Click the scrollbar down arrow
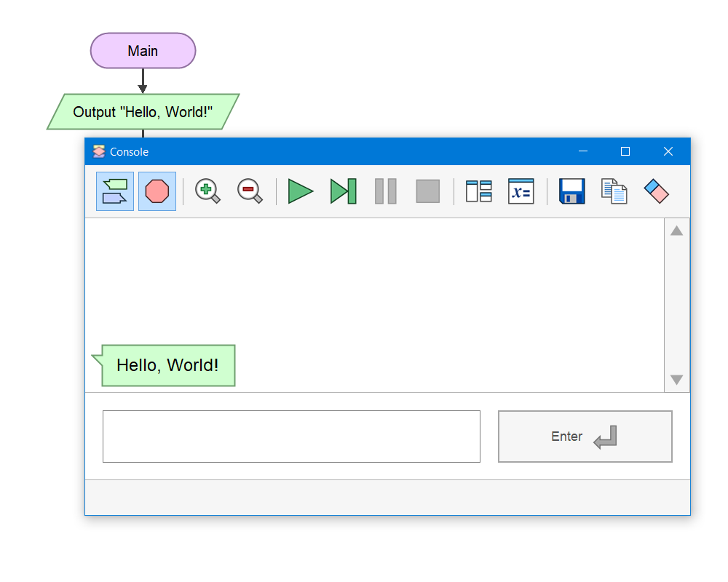The height and width of the screenshot is (582, 728). [677, 380]
